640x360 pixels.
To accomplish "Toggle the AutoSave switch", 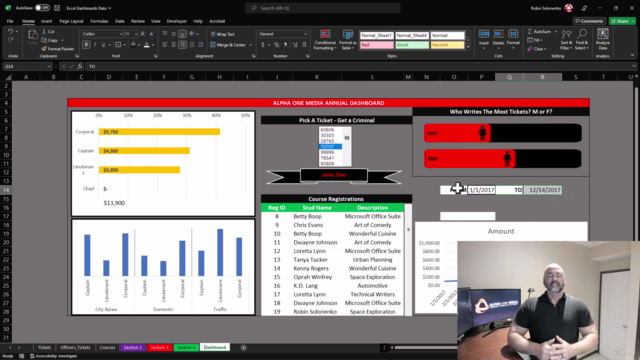I will click(x=42, y=8).
